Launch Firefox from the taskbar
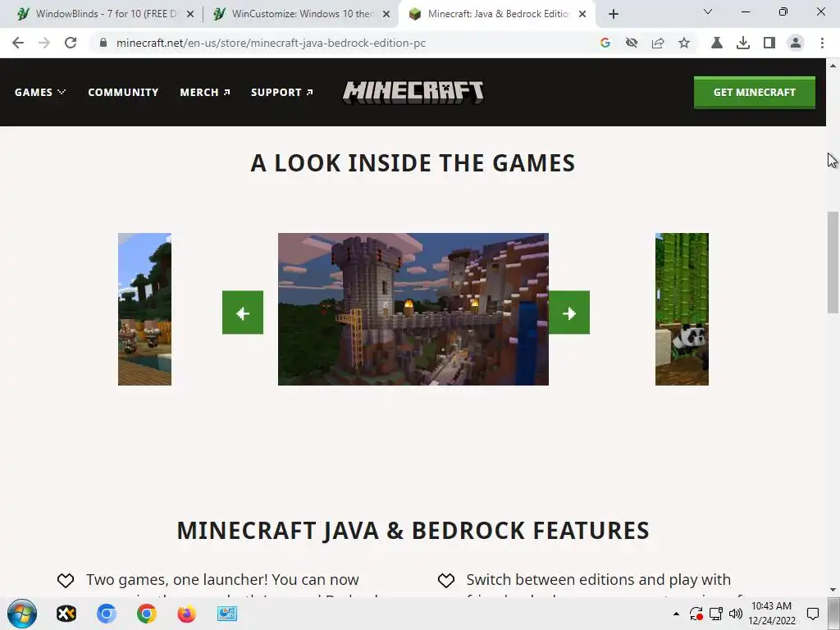 point(186,614)
